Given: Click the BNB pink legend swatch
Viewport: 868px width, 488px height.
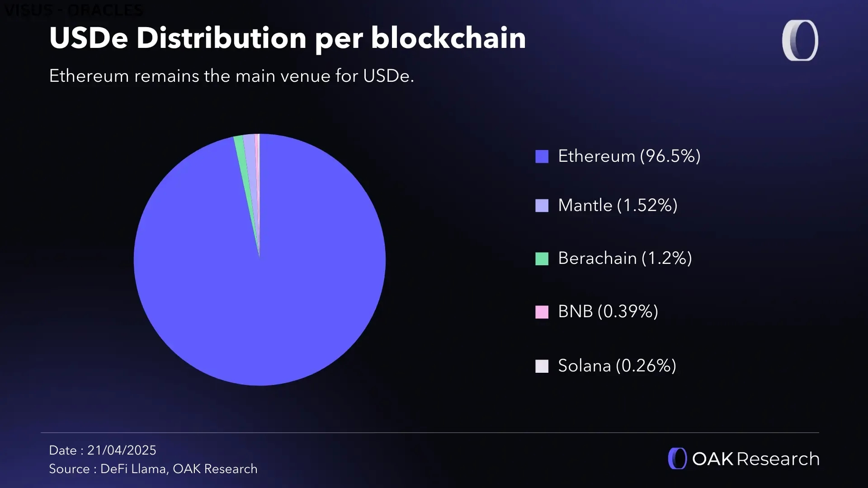Looking at the screenshot, I should pos(542,312).
